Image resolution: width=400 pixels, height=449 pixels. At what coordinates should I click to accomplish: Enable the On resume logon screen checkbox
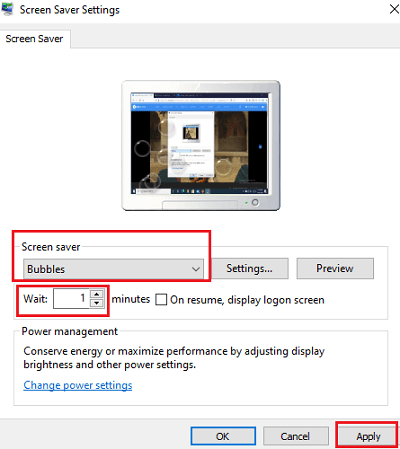tap(161, 299)
